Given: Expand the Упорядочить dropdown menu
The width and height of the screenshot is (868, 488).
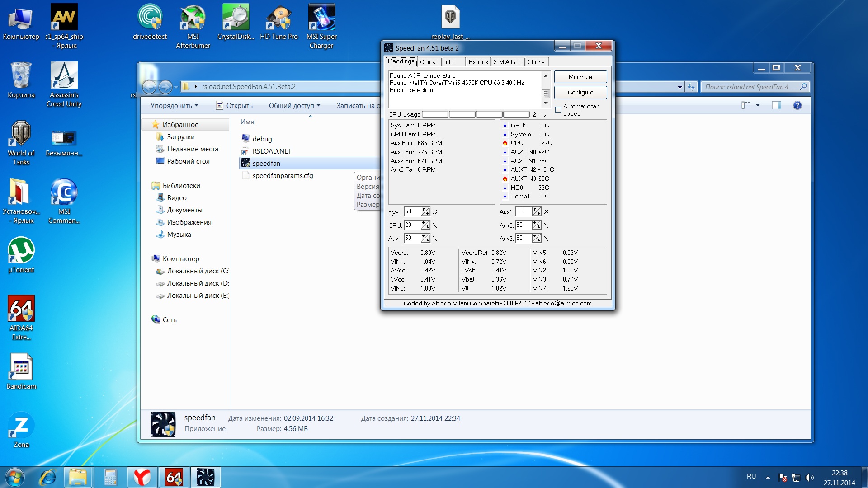Looking at the screenshot, I should tap(174, 105).
